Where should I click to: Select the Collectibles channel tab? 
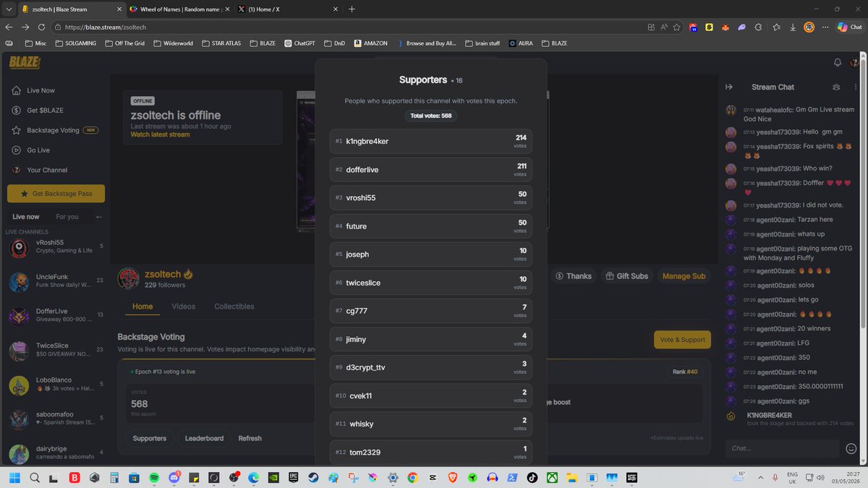(234, 307)
